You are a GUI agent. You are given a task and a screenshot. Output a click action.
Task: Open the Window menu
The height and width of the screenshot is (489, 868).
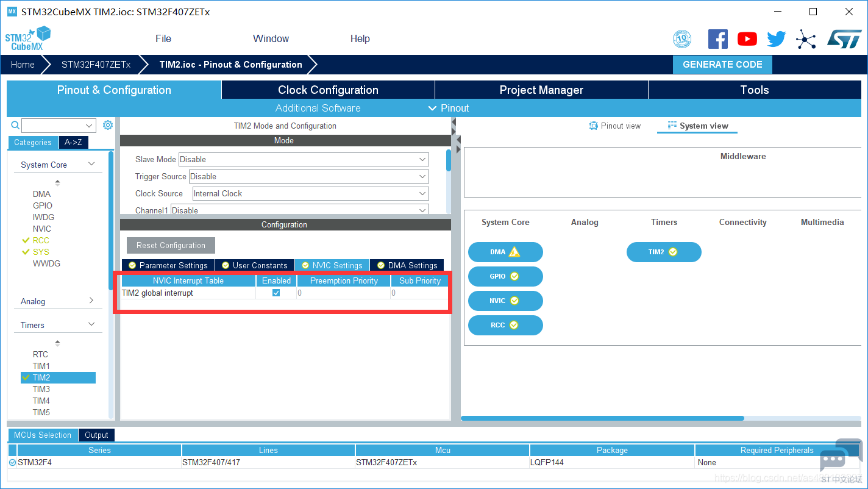pyautogui.click(x=271, y=38)
